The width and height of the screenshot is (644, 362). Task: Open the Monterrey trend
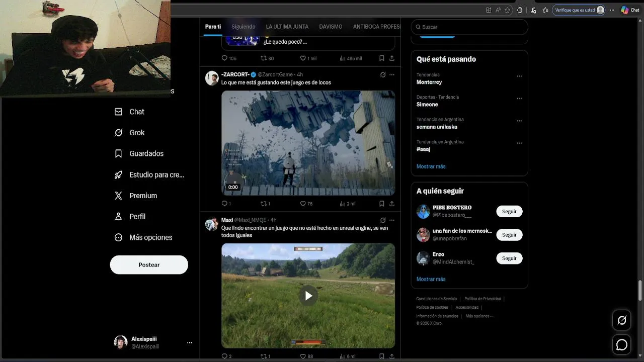point(429,82)
